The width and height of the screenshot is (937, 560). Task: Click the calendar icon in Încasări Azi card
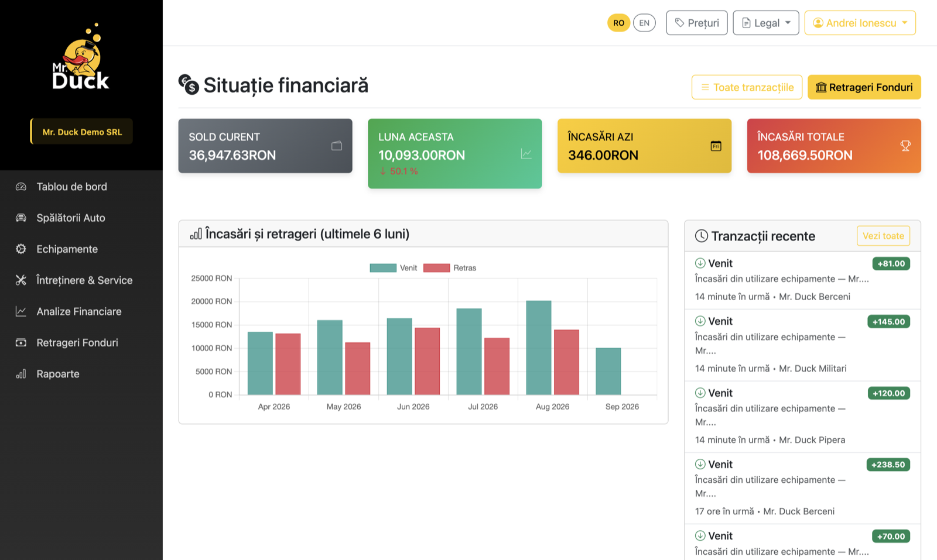(716, 146)
